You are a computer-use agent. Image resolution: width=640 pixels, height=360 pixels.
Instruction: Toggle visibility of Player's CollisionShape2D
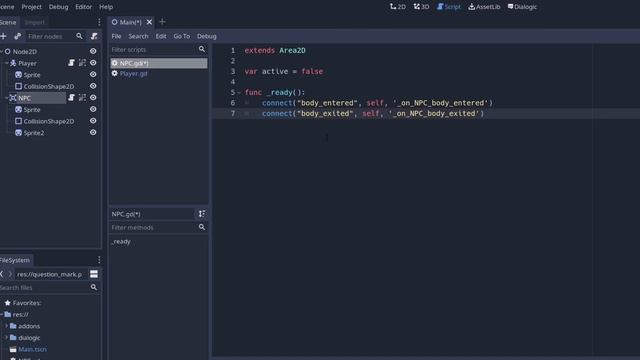pyautogui.click(x=93, y=86)
